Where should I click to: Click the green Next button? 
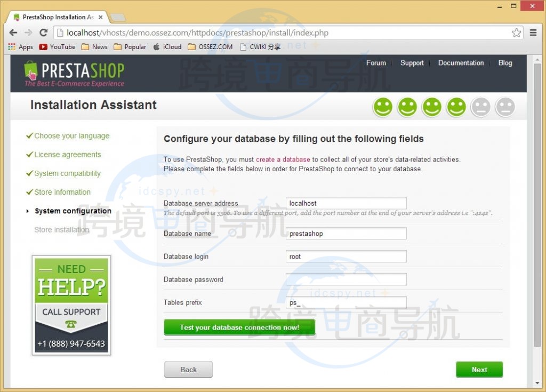click(479, 370)
